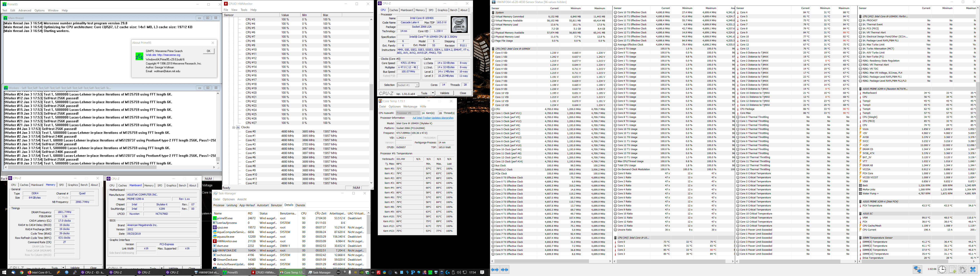Open the Advanced menu in Prime95
This screenshot has height=276, width=980.
[25, 10]
